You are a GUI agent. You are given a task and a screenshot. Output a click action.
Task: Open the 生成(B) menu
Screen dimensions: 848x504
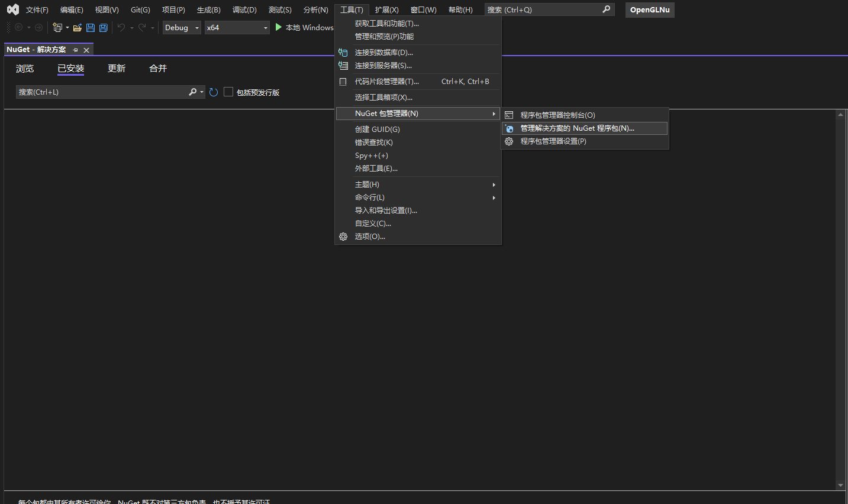coord(208,10)
